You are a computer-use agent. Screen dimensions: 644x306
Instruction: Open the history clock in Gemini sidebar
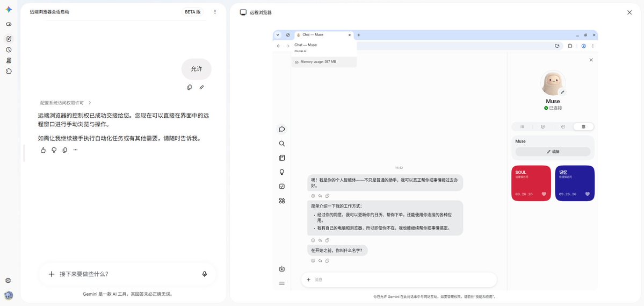tap(9, 50)
